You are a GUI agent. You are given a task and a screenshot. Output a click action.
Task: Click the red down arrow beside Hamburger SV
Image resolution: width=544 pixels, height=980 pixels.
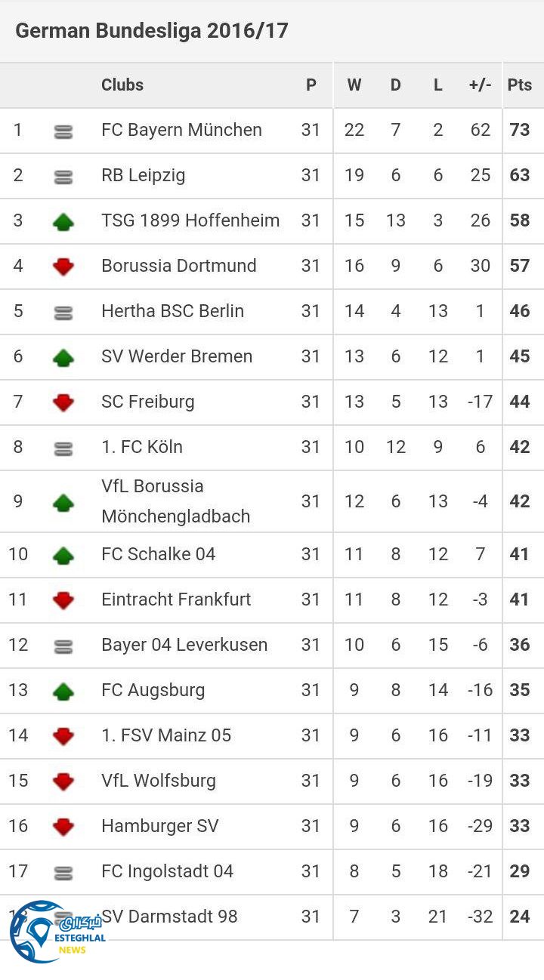(63, 827)
